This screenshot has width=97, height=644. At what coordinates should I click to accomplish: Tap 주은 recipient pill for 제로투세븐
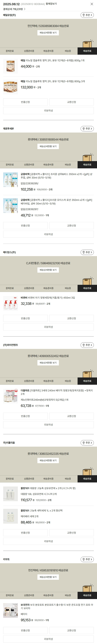click(87, 128)
